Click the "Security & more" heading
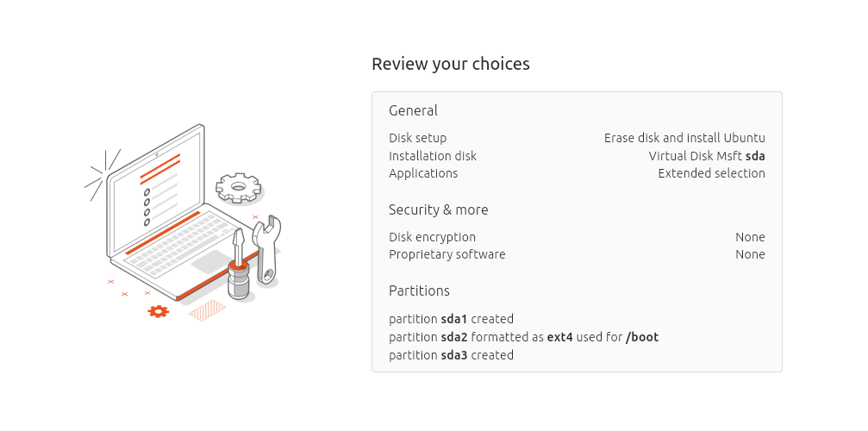868x431 pixels. [438, 209]
